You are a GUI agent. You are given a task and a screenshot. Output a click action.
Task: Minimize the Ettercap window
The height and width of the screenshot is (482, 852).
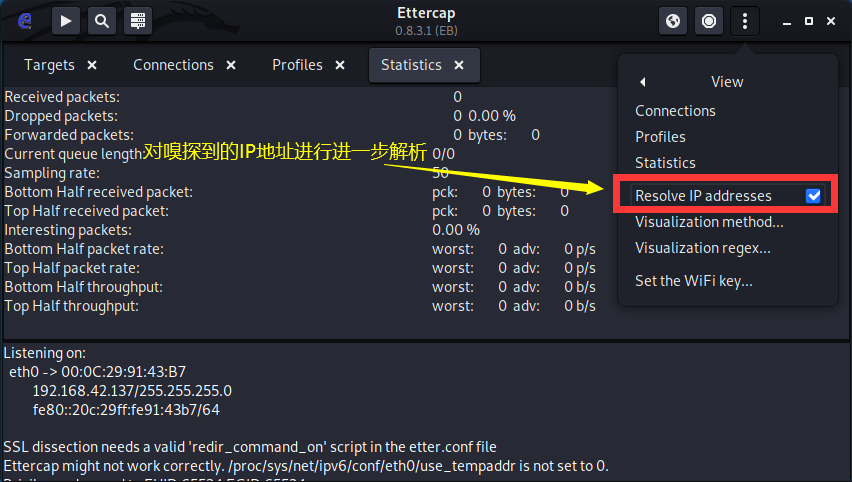click(786, 22)
